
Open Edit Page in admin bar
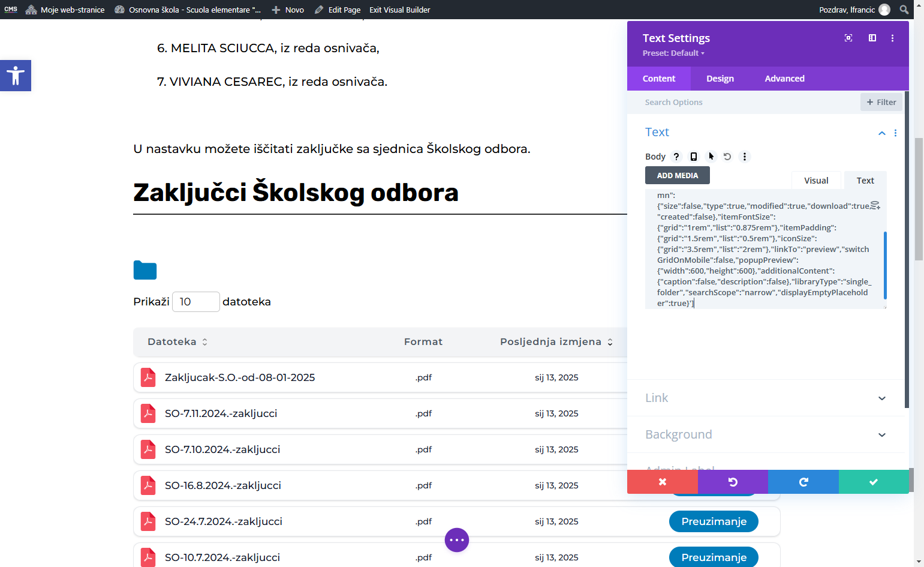[x=338, y=10]
